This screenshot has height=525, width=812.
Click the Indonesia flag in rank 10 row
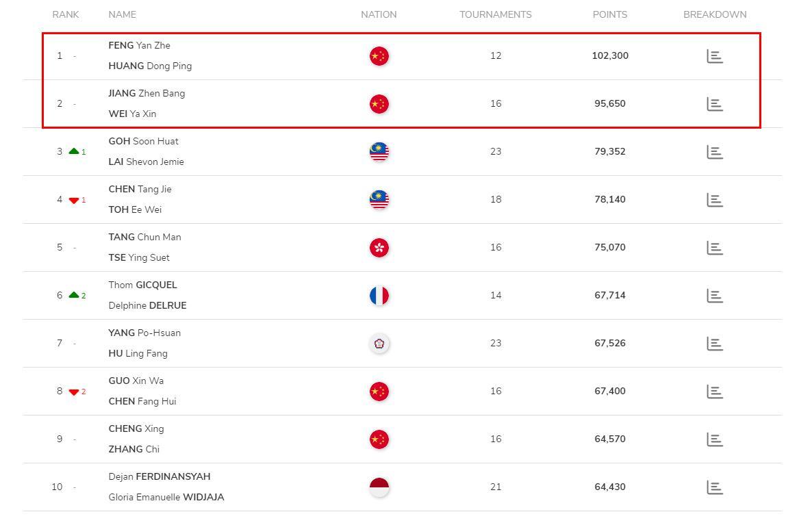click(x=379, y=487)
